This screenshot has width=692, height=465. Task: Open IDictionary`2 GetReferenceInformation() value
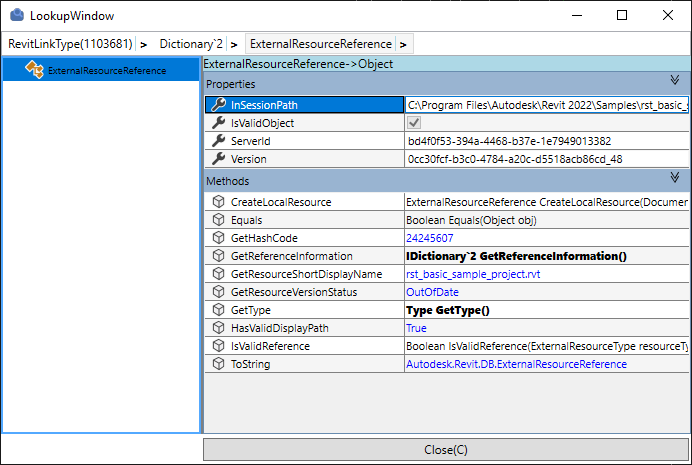[515, 256]
